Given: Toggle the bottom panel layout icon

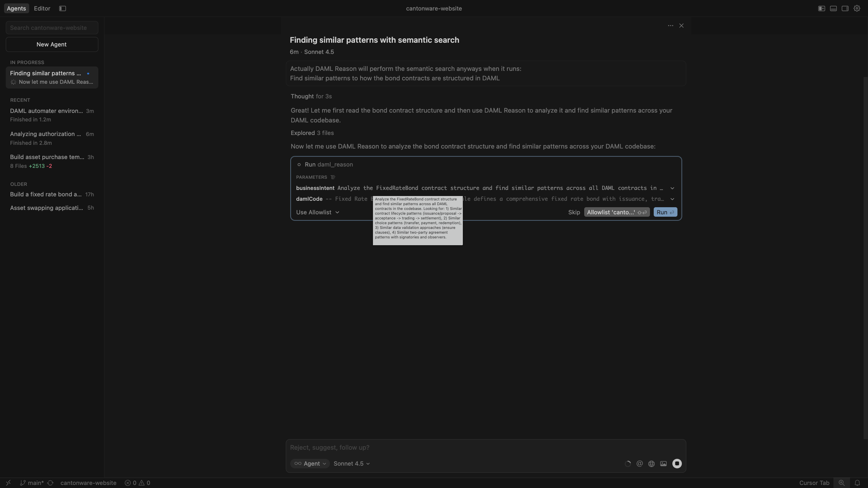Looking at the screenshot, I should 833,8.
